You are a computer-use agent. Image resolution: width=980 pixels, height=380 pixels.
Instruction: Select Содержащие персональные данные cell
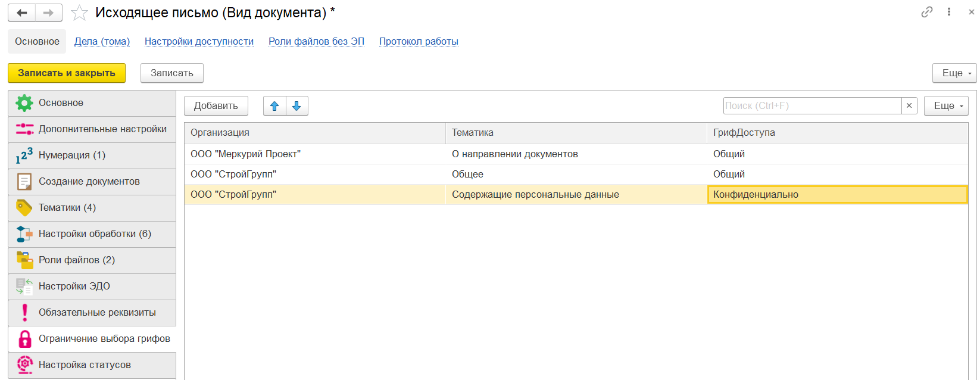point(576,195)
